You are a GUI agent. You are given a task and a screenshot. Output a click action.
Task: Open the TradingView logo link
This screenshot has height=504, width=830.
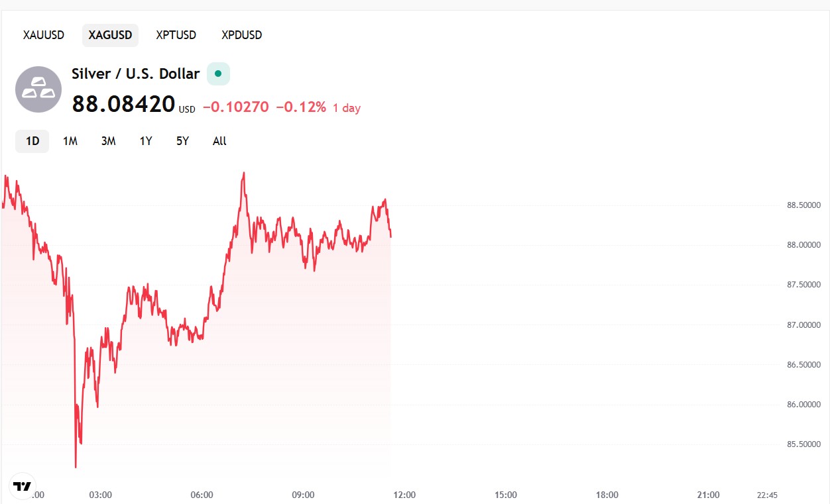pyautogui.click(x=23, y=485)
